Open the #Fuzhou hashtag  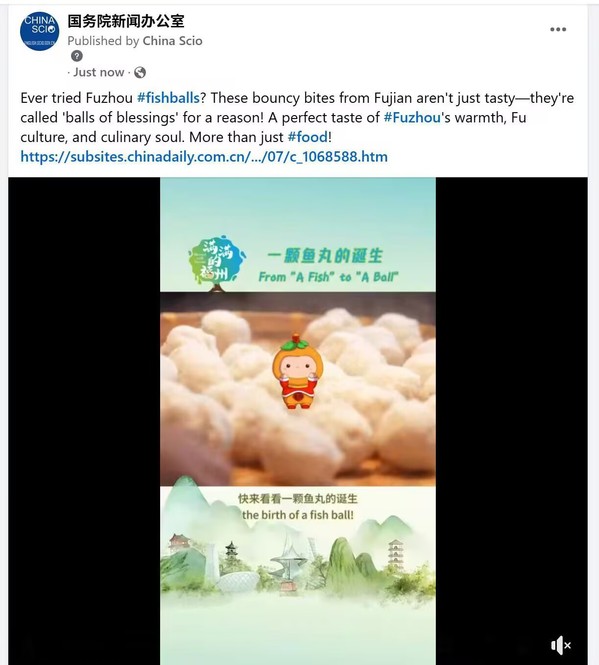412,117
